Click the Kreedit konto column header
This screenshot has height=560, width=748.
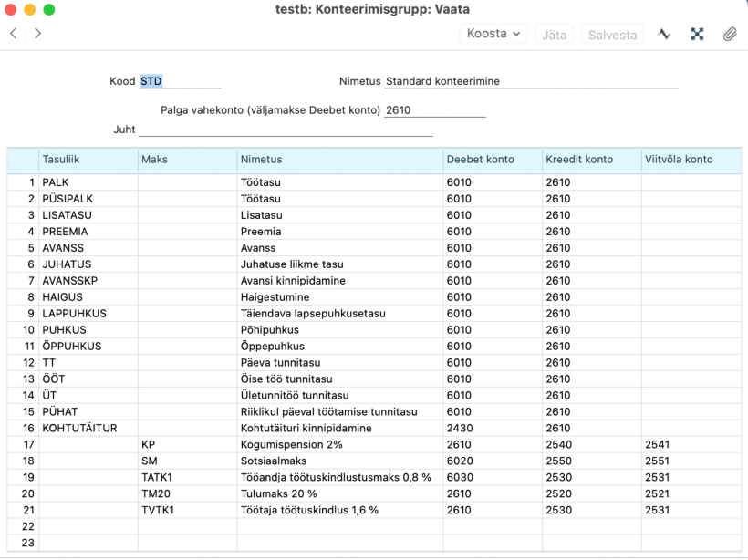coord(592,160)
